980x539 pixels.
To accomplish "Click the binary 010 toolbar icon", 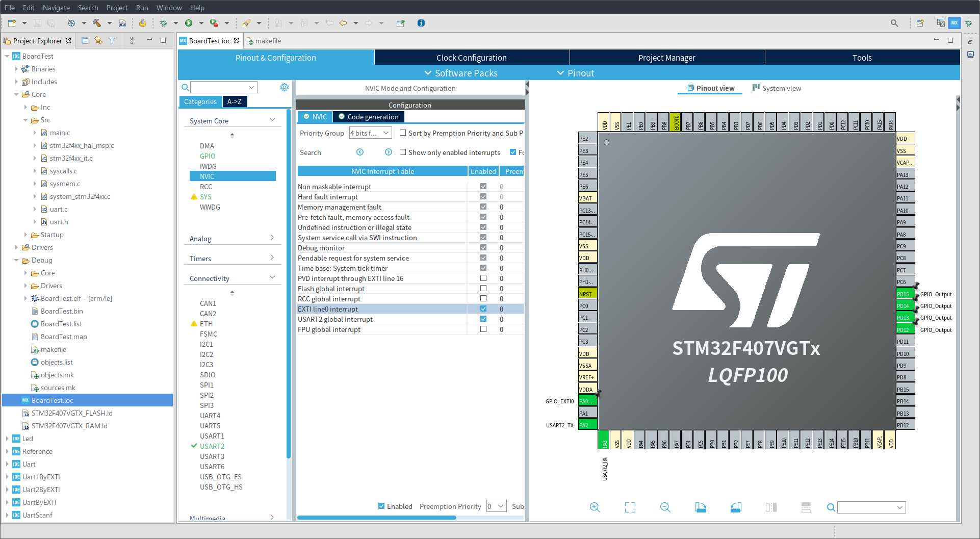I will 122,23.
